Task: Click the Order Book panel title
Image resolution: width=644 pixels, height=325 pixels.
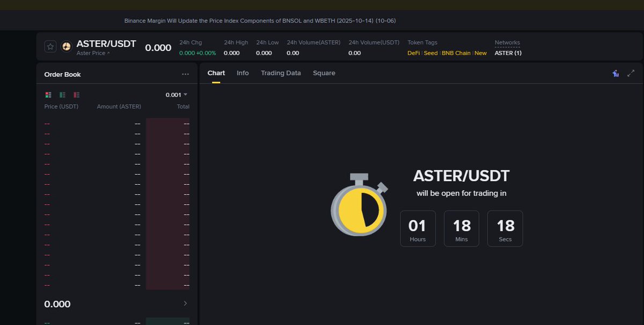Action: 62,74
